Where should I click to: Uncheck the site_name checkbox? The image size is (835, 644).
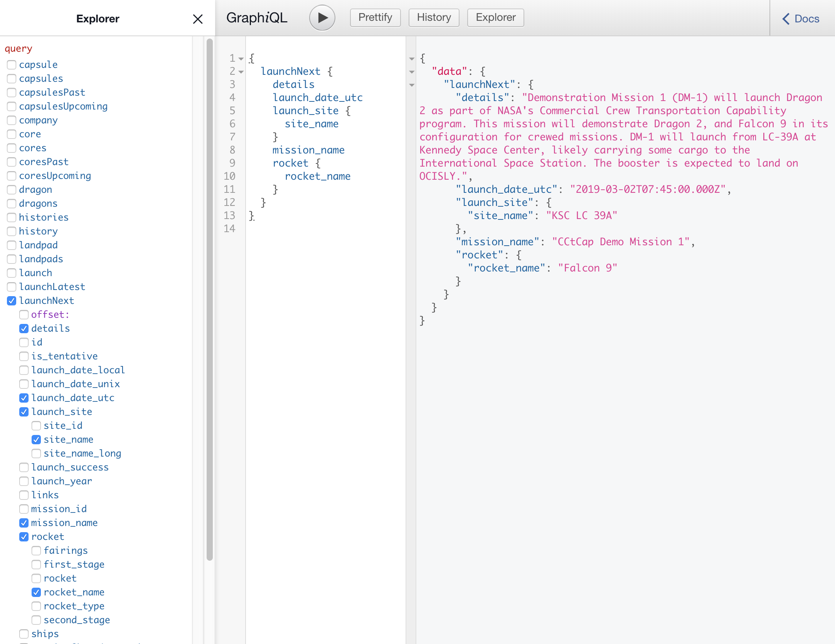click(36, 440)
